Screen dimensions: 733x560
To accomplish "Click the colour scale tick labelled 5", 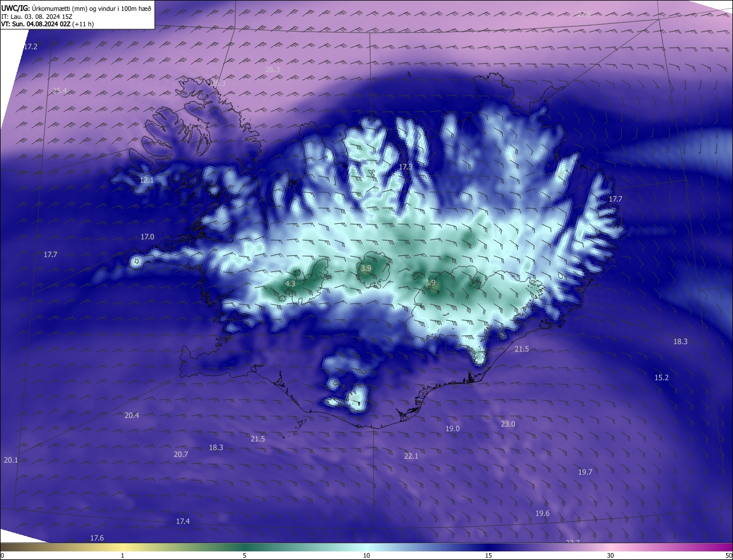I will pos(245,555).
